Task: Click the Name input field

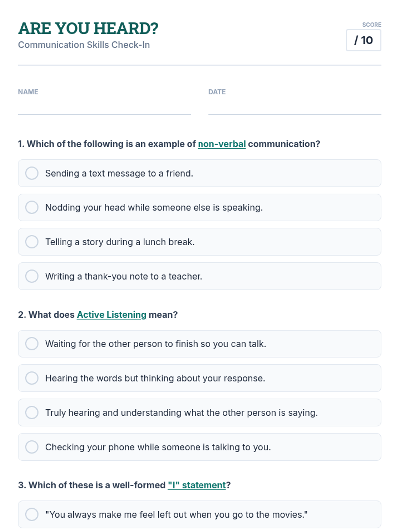Action: tap(104, 107)
